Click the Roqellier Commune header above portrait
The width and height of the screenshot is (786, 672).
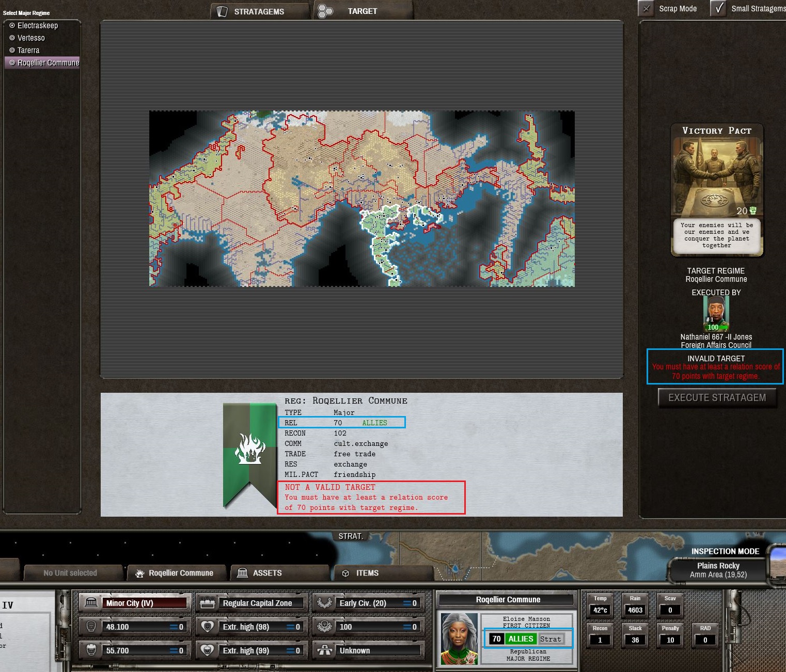tap(508, 599)
